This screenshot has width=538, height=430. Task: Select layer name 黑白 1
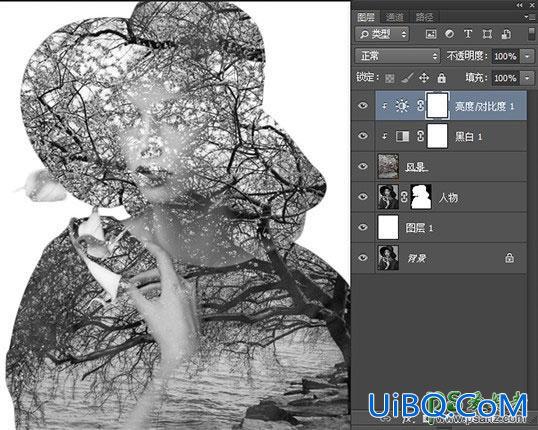(468, 137)
